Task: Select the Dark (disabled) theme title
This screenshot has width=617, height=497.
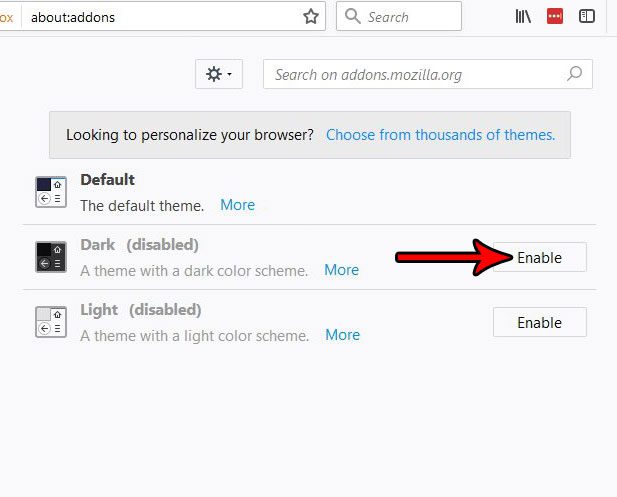Action: (139, 245)
